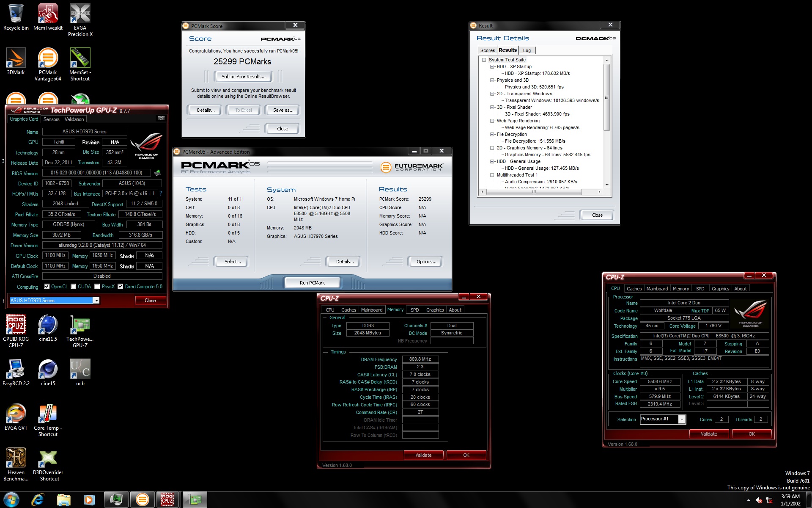
Task: Click Submit Your Results button
Action: pos(243,77)
